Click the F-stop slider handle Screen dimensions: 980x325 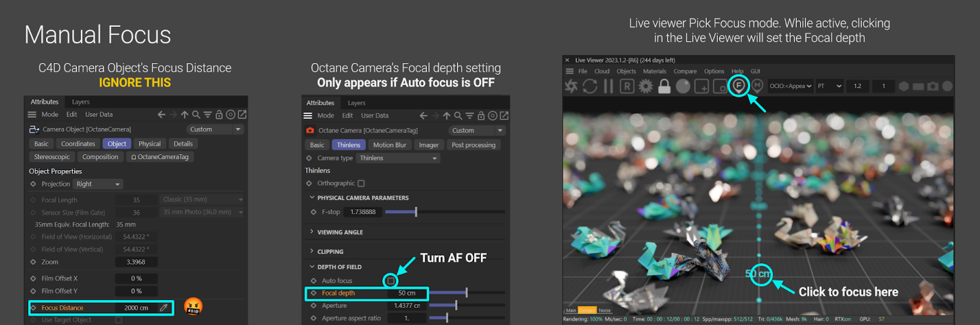[416, 212]
